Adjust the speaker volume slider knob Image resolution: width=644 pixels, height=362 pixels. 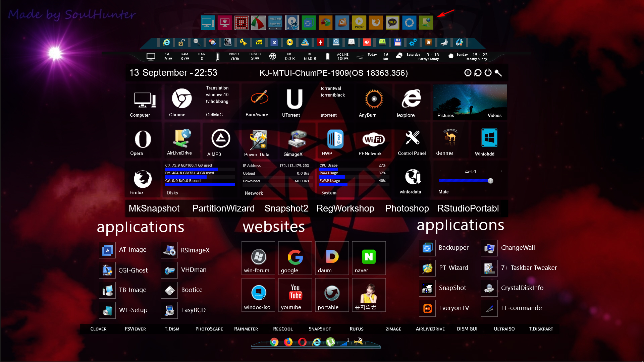[x=490, y=181]
